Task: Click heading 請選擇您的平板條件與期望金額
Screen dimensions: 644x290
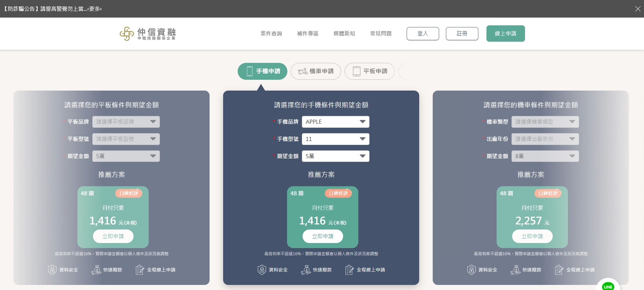Action: 112,105
